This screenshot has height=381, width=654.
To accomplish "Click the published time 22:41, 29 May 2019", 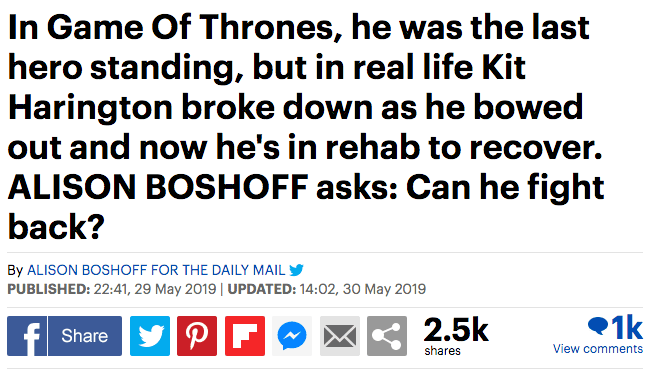I will (x=155, y=289).
